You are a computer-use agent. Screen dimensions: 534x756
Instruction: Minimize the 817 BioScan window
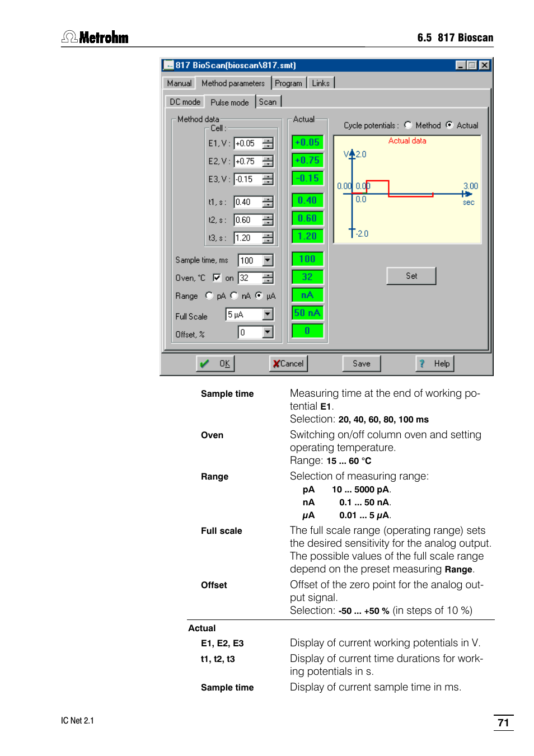point(461,65)
